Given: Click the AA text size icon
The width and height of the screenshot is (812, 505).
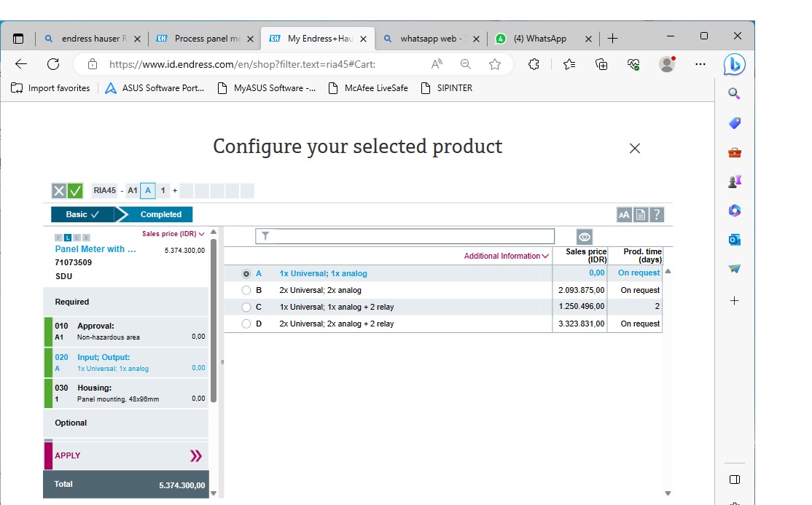Looking at the screenshot, I should (624, 214).
